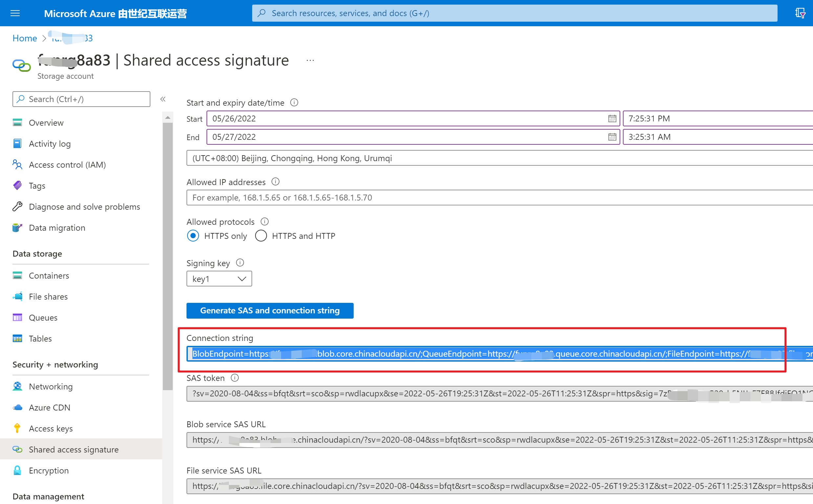Click info icon beside Signing key
Image resolution: width=813 pixels, height=504 pixels.
pos(240,263)
